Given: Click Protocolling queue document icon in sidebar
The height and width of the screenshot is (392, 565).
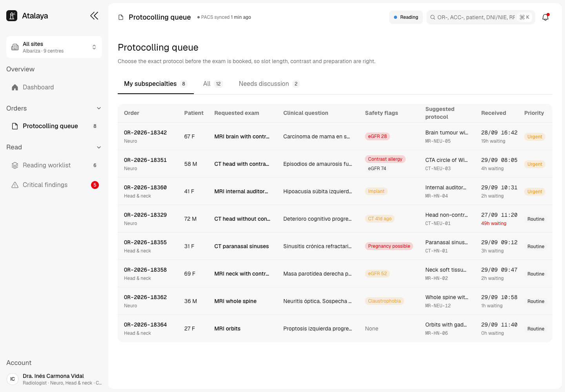Looking at the screenshot, I should tap(15, 126).
